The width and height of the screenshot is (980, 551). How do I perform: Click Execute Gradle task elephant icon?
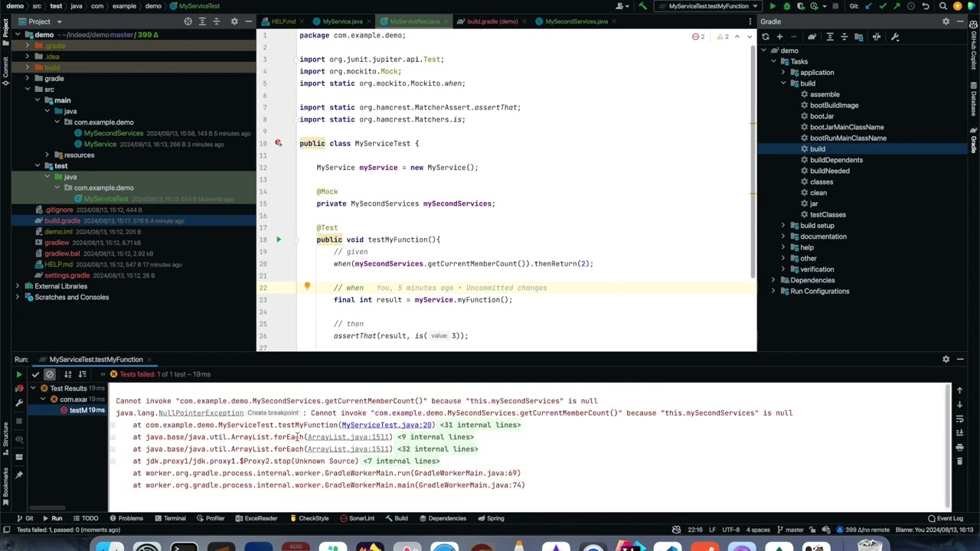click(812, 37)
